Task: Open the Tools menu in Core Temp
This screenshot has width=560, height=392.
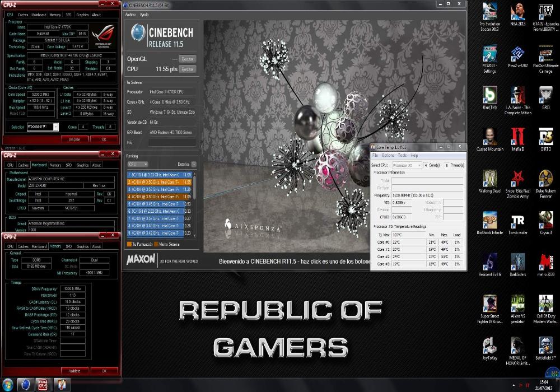Action: click(x=402, y=155)
